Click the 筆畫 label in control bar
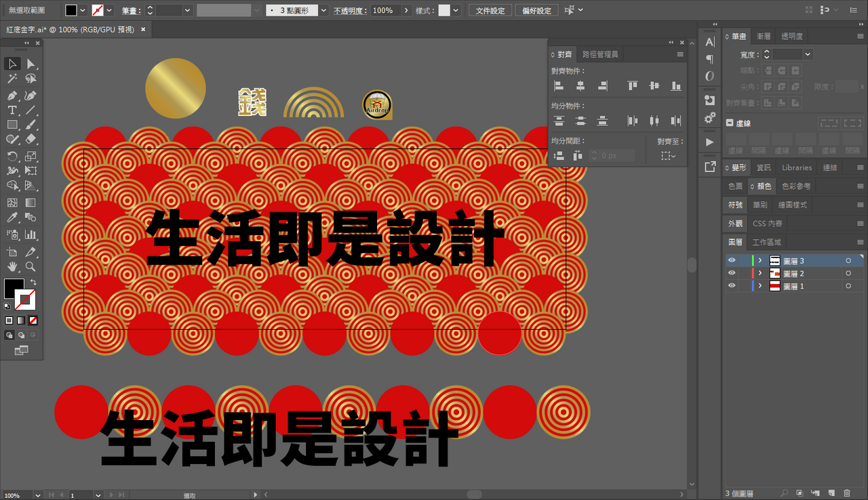This screenshot has height=500, width=868. tap(132, 11)
